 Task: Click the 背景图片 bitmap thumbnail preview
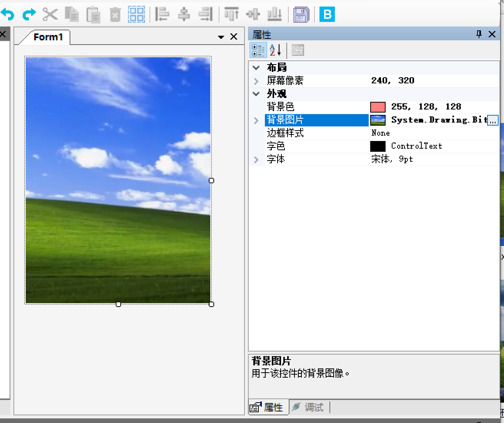click(x=378, y=120)
